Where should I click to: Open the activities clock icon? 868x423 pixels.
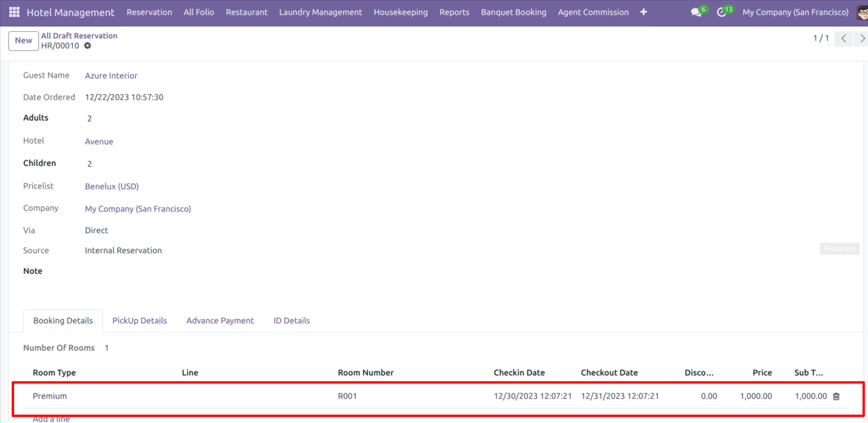[721, 12]
